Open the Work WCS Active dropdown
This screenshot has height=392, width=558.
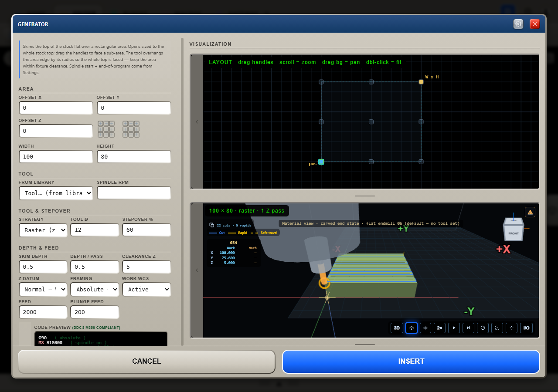click(146, 289)
